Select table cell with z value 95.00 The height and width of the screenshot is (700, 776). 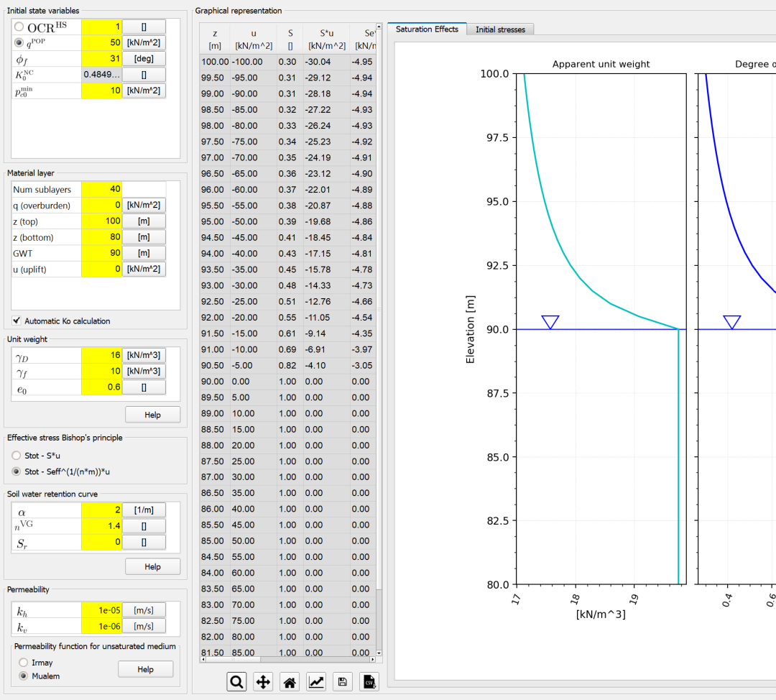(215, 221)
